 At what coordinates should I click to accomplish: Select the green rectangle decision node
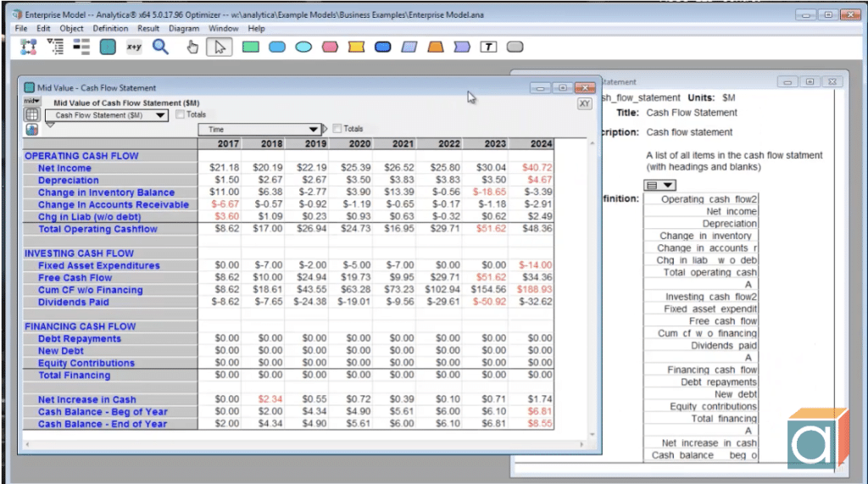(250, 47)
